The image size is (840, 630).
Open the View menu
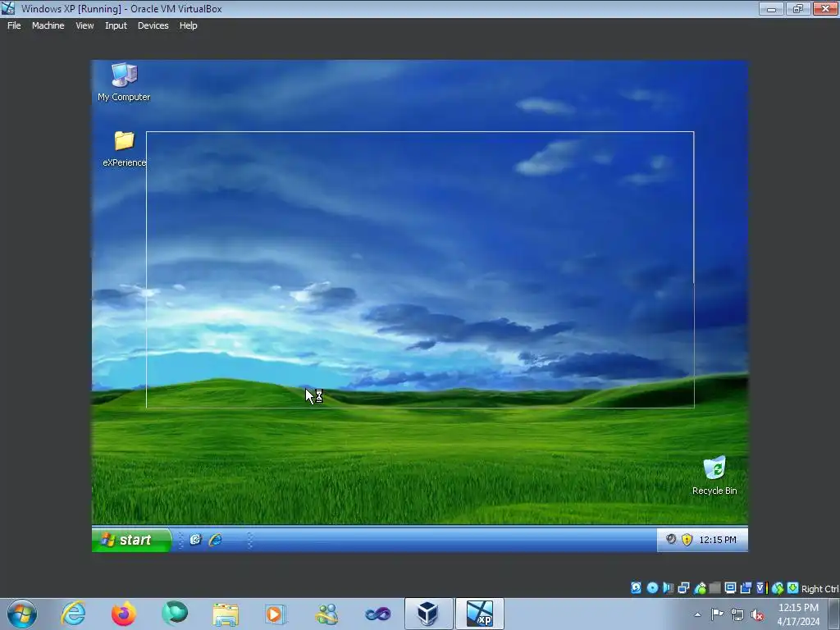click(84, 25)
